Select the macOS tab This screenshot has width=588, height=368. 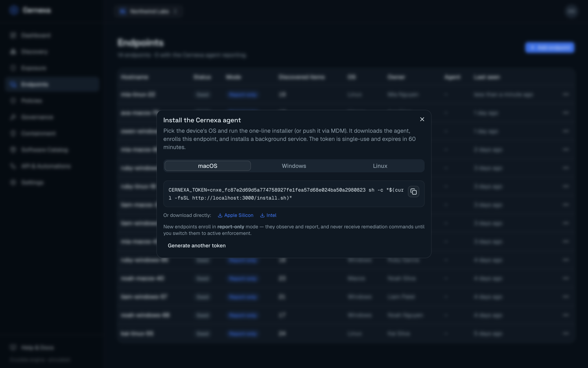pyautogui.click(x=208, y=166)
